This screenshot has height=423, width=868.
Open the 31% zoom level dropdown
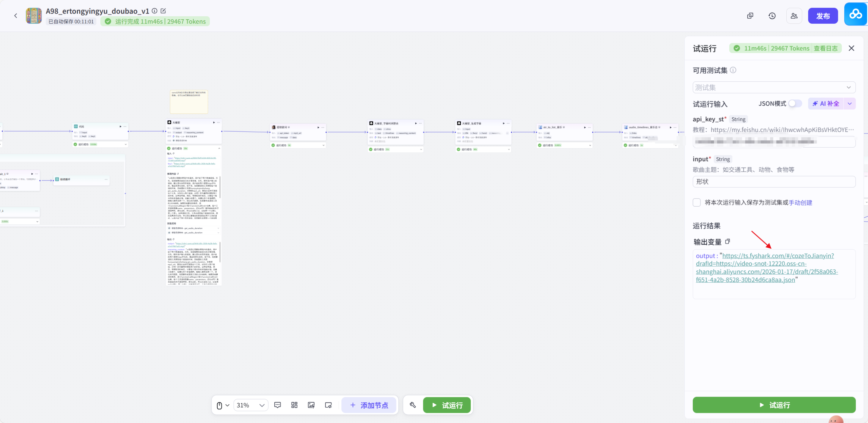tap(251, 405)
